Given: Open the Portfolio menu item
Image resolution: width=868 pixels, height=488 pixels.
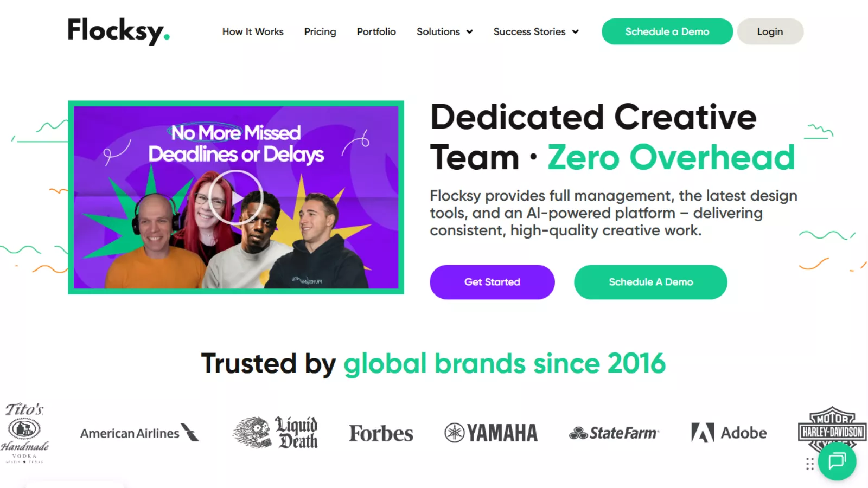Looking at the screenshot, I should [x=376, y=31].
